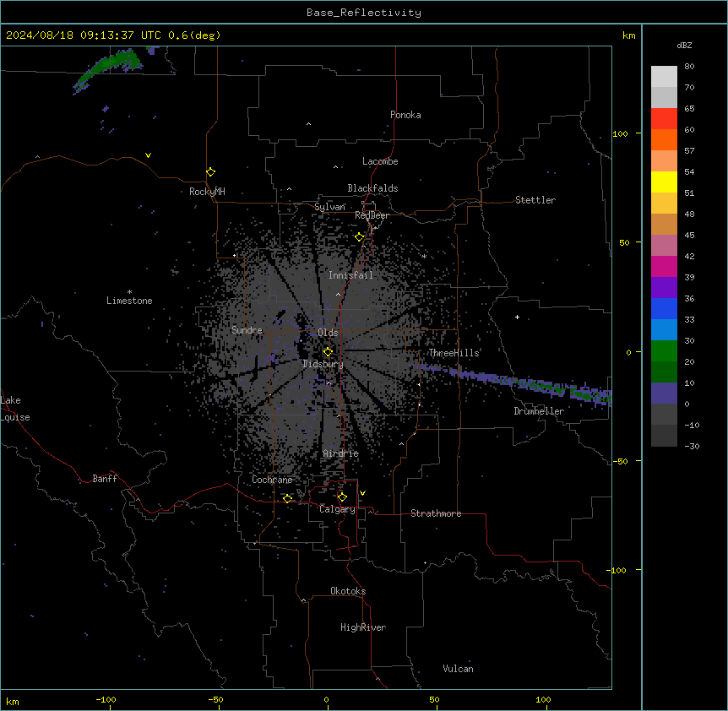Click the km unit label at bottom left
This screenshot has width=728, height=711.
[12, 701]
